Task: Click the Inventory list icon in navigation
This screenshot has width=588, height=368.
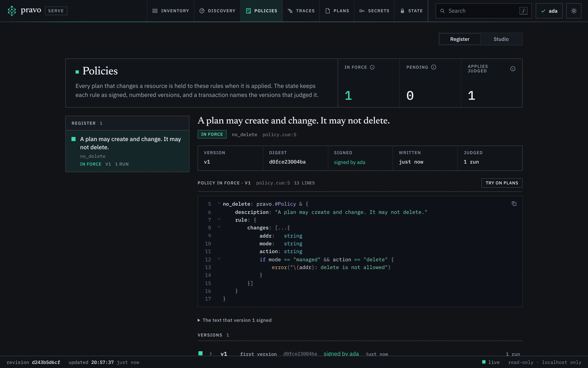Action: (155, 11)
